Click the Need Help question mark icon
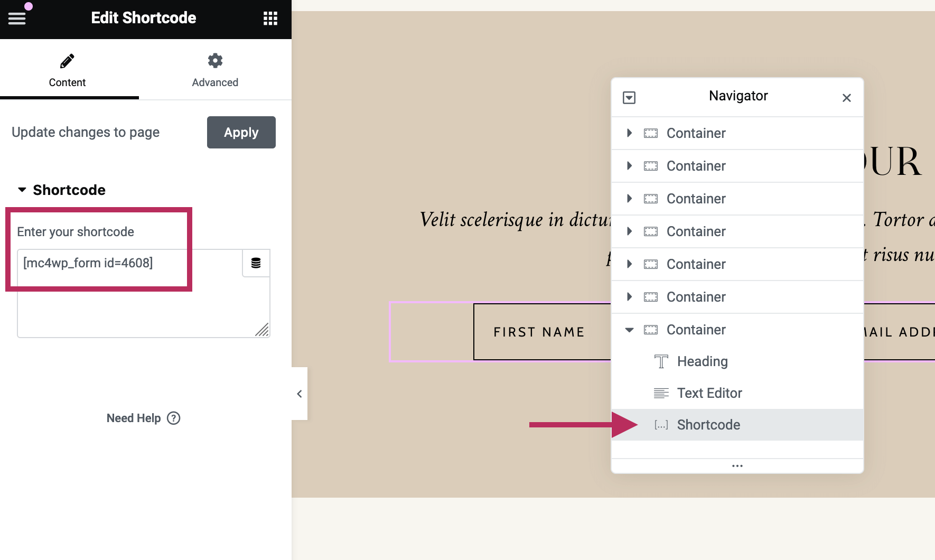The height and width of the screenshot is (560, 935). [174, 418]
